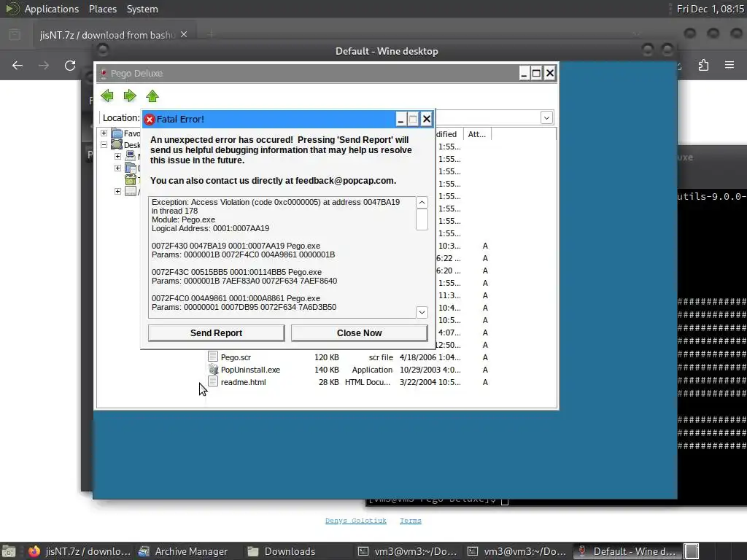The image size is (747, 560).
Task: Maximize the Pego Deluxe window
Action: coord(536,74)
